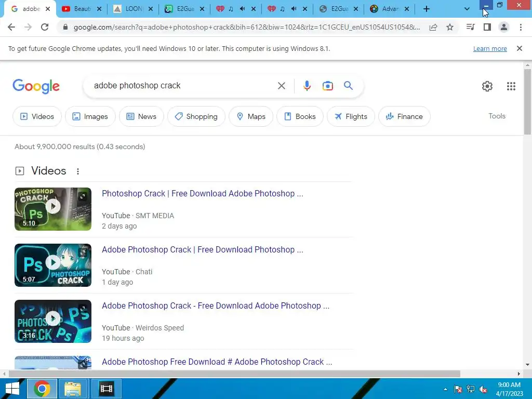Viewport: 532px width, 399px height.
Task: Switch to Advan tab
Action: pyautogui.click(x=386, y=9)
